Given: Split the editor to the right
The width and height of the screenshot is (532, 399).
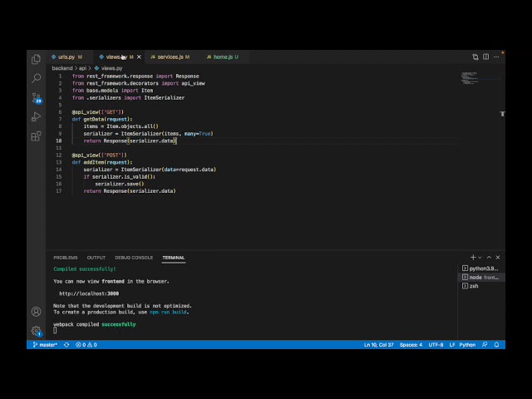Looking at the screenshot, I should point(485,57).
